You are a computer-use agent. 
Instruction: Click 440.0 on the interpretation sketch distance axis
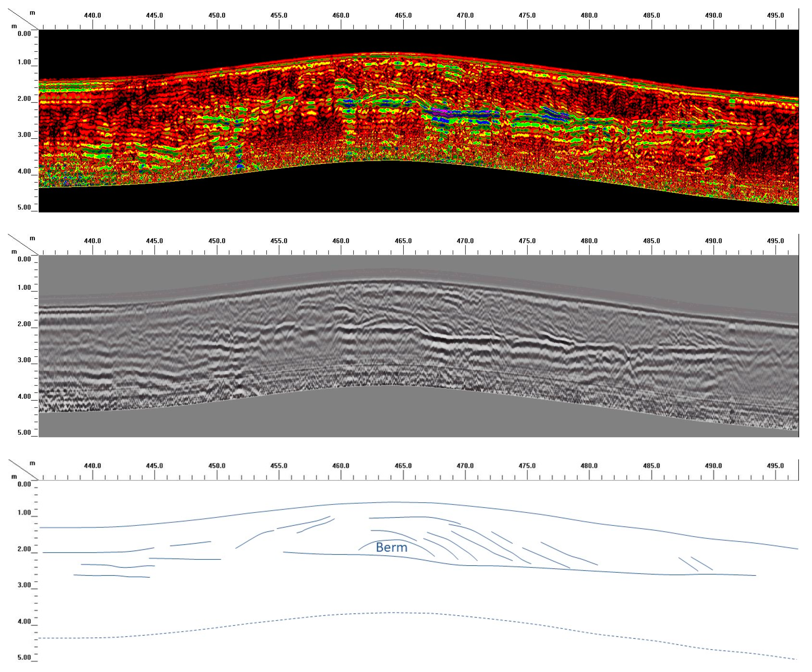(x=92, y=466)
